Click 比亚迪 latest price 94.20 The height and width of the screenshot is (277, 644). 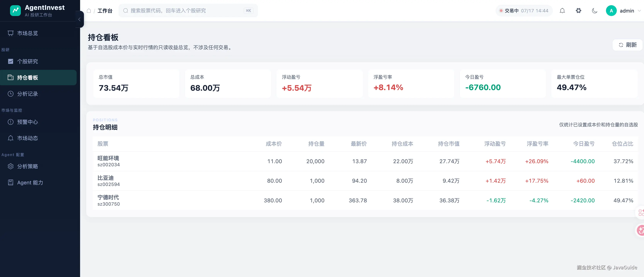[359, 181]
